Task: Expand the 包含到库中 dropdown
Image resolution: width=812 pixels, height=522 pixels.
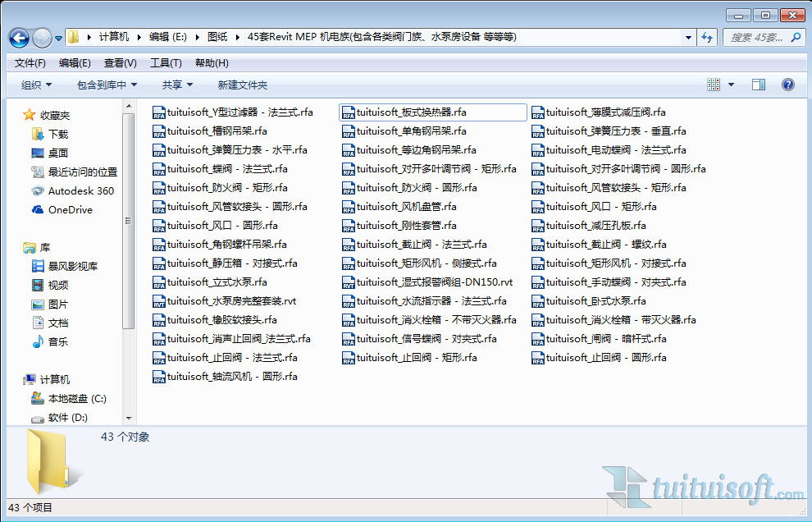Action: 107,85
